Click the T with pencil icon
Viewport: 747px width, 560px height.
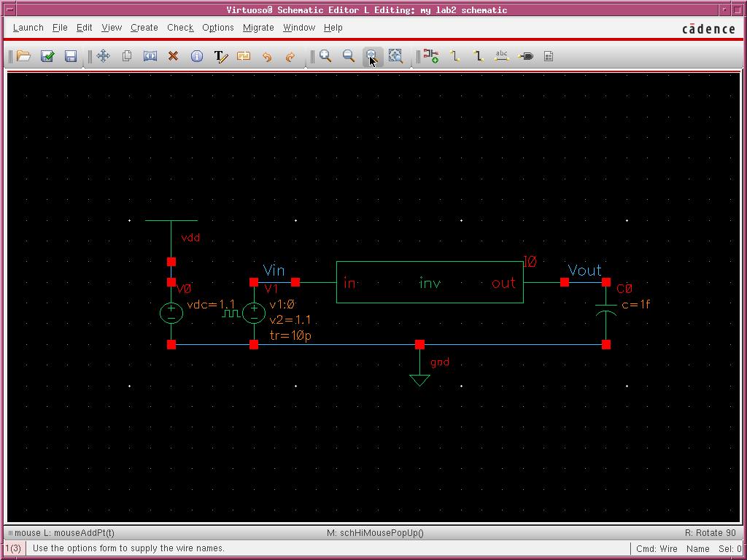[x=220, y=56]
